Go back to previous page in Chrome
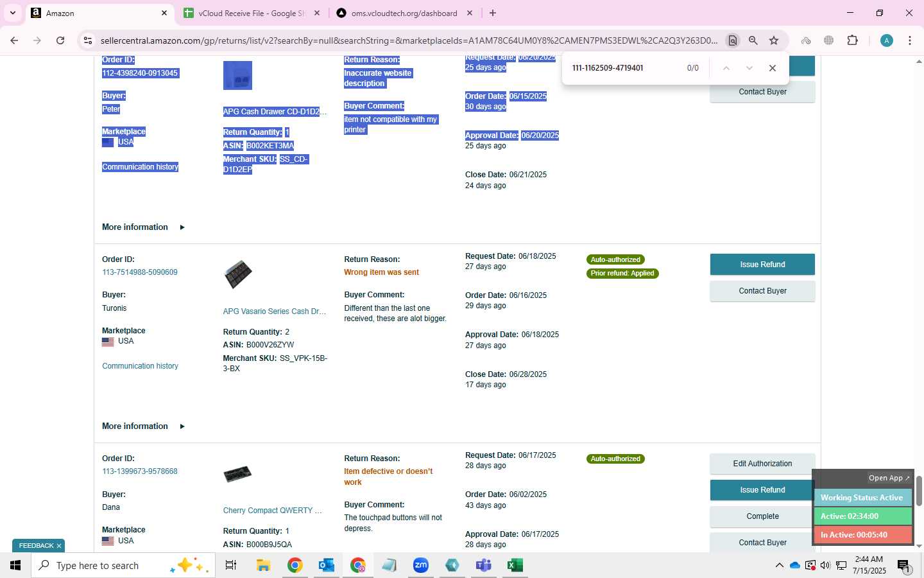Screen dimensions: 924x578 click(x=14, y=40)
